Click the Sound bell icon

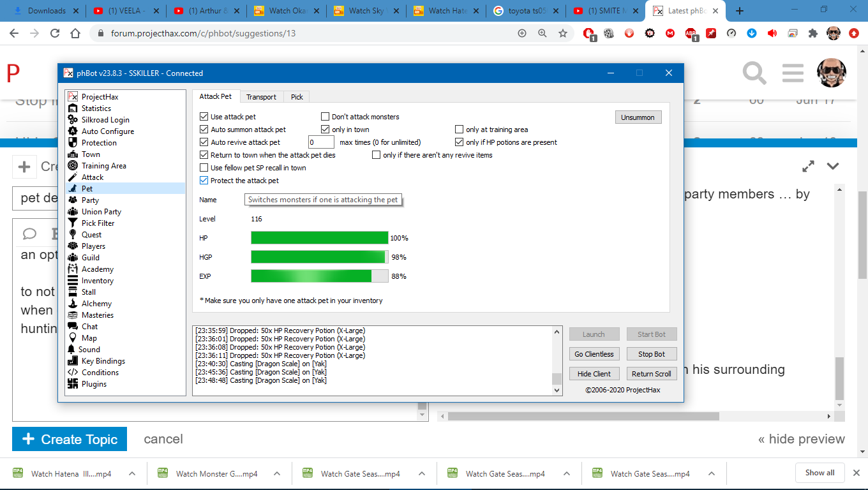(x=72, y=350)
